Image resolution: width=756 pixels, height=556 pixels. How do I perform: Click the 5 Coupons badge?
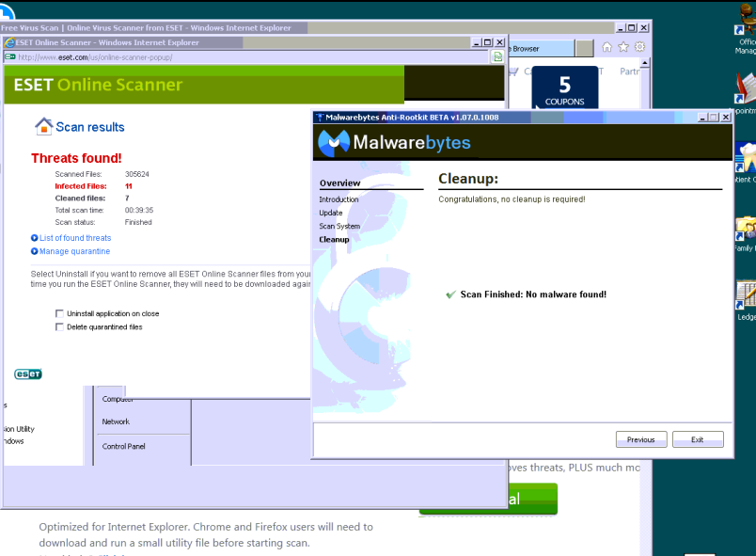[564, 87]
